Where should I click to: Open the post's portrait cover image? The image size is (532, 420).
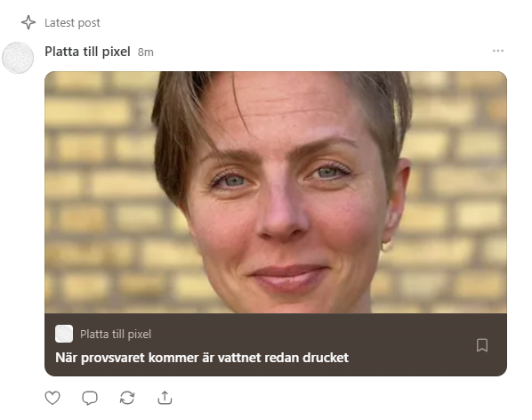(x=276, y=192)
